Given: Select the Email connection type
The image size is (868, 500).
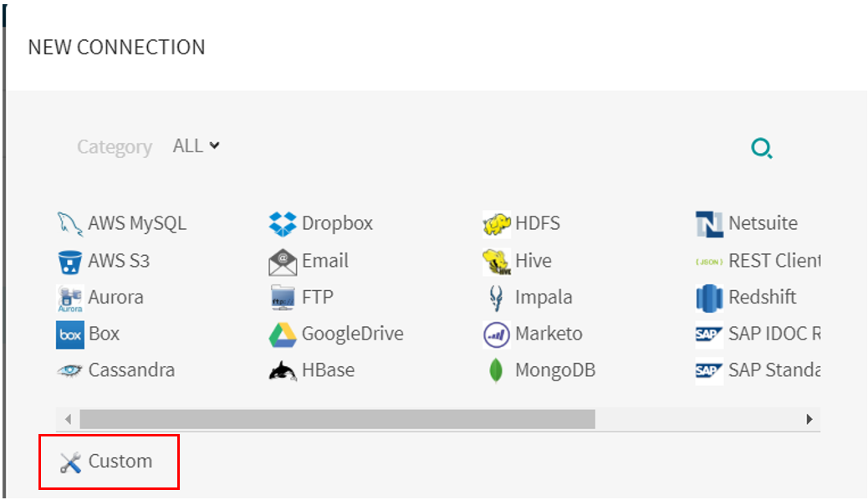Looking at the screenshot, I should (309, 261).
